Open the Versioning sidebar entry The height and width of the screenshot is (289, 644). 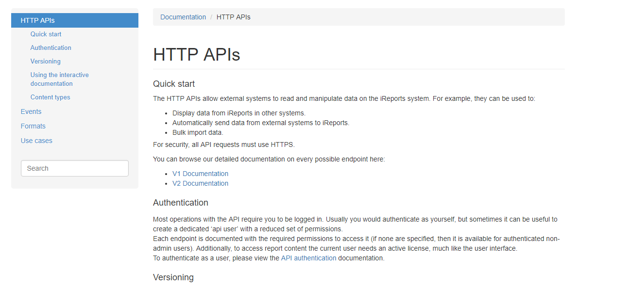(45, 61)
